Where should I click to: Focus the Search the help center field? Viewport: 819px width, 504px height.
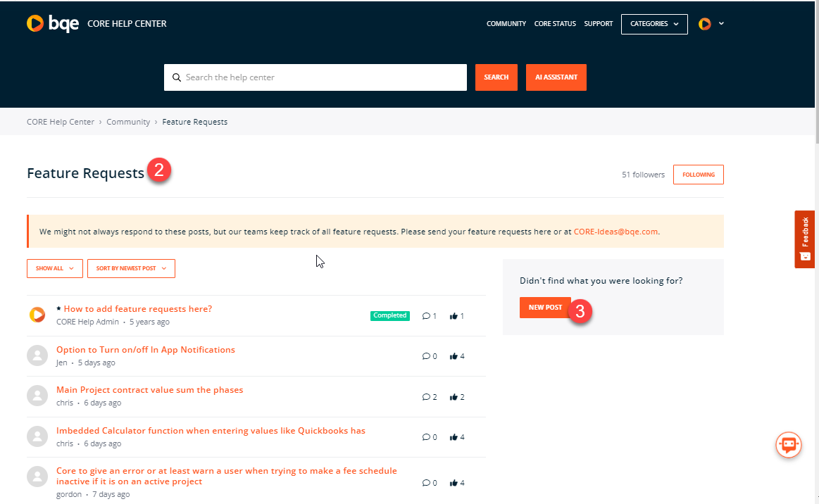(x=315, y=77)
